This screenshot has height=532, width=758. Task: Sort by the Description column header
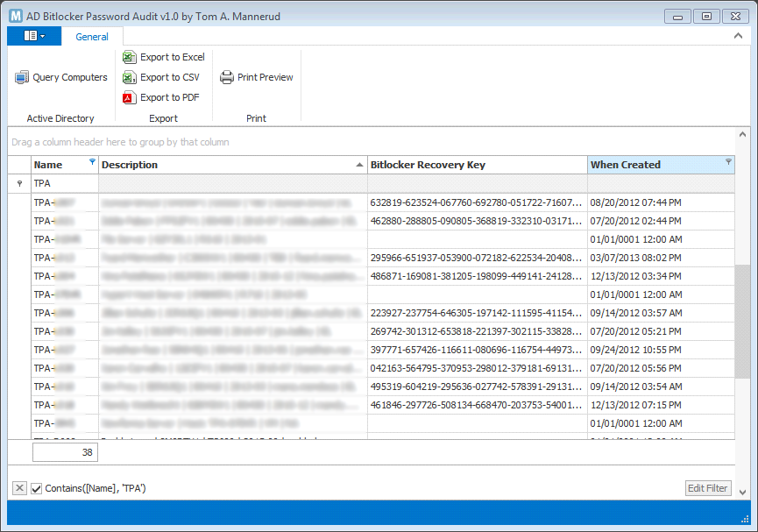point(233,165)
